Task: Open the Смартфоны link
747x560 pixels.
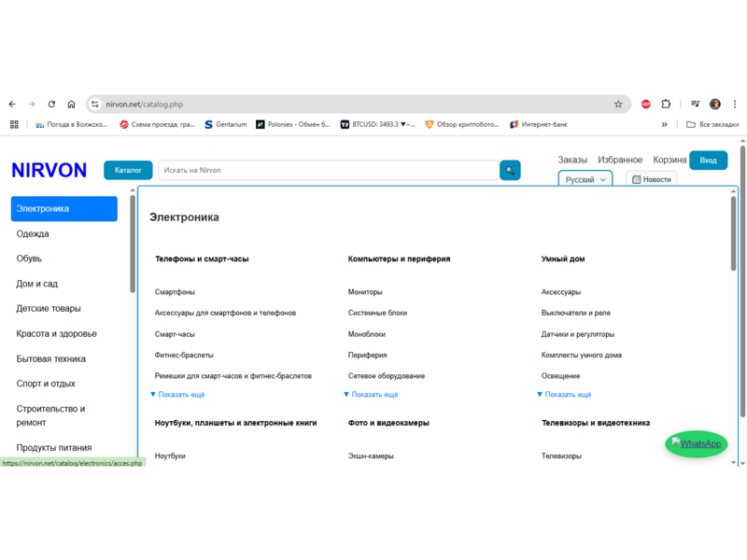Action: click(x=175, y=292)
